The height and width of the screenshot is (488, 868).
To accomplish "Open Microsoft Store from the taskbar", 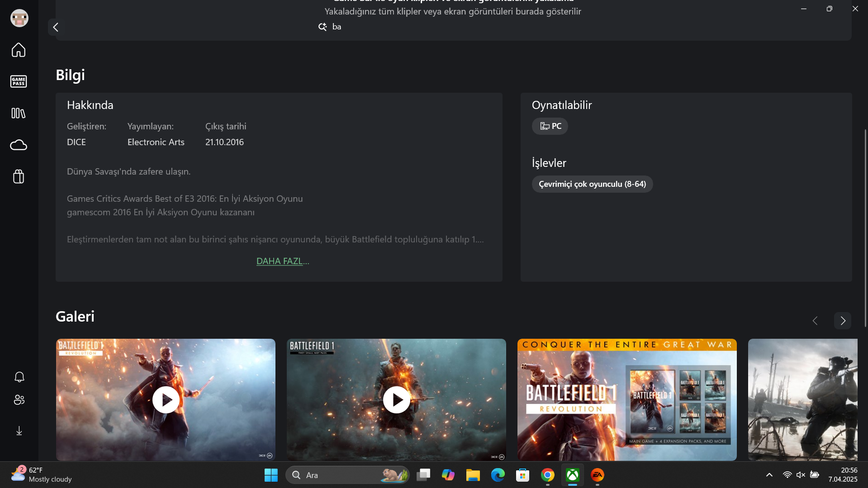I will coord(523,475).
